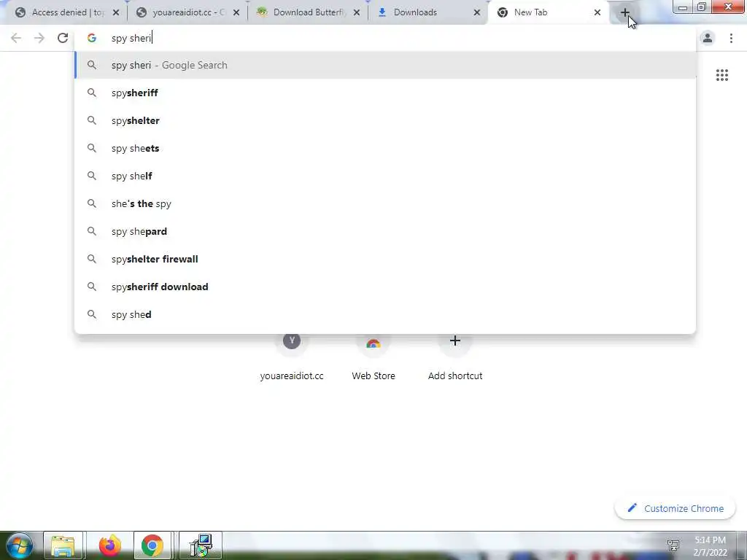
Task: Open the Chrome three-dot menu
Action: [731, 38]
